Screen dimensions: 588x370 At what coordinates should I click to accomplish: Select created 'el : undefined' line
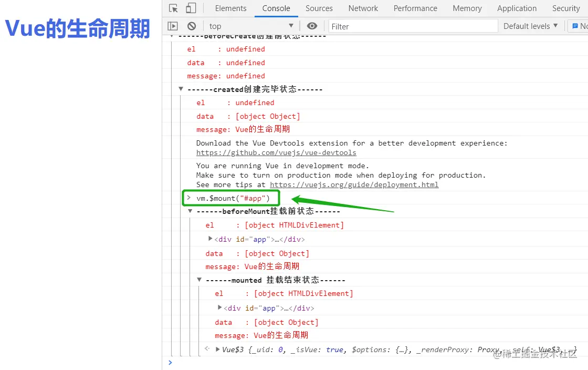(x=235, y=102)
